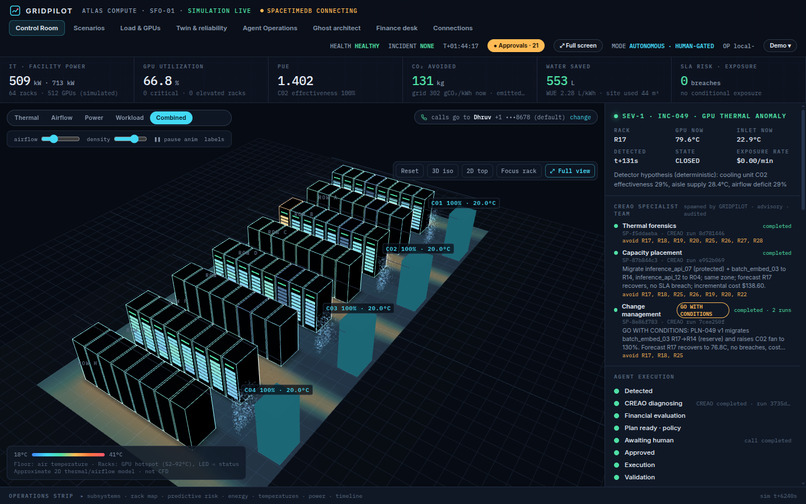Open the Control Room tab
Viewport: 806px width, 504px height.
37,28
